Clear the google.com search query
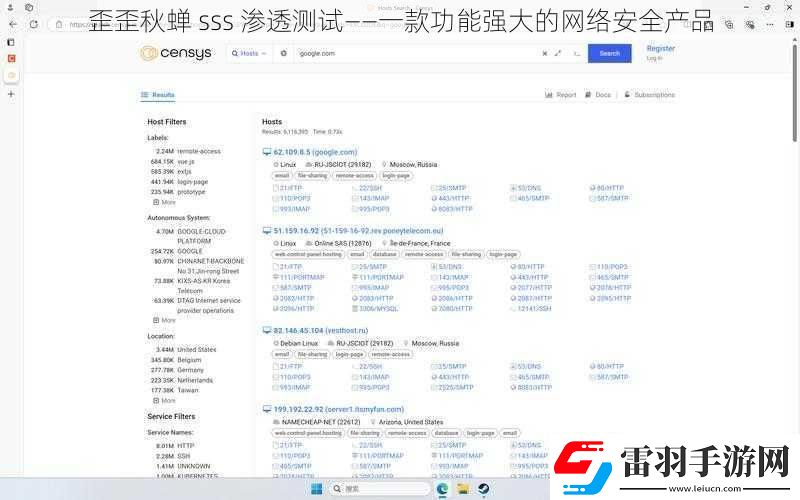Screen dimensions: 800x500 click(x=544, y=53)
